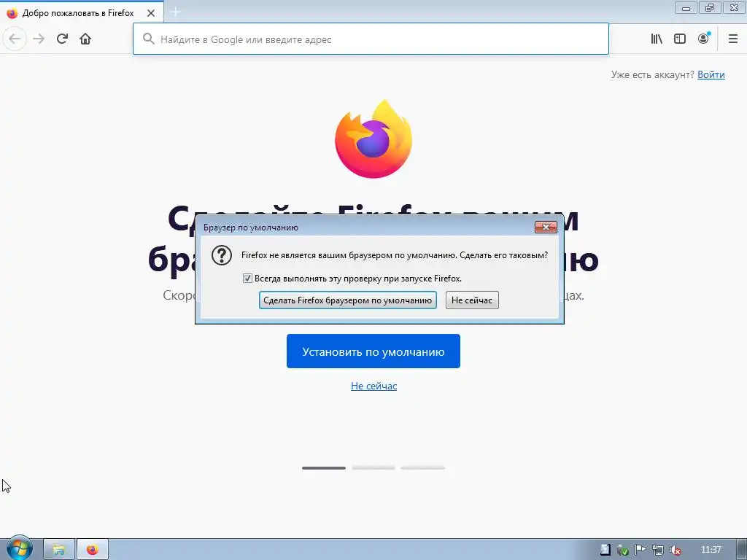Open the Firefox account avatar icon
This screenshot has height=560, width=747.
click(x=704, y=39)
